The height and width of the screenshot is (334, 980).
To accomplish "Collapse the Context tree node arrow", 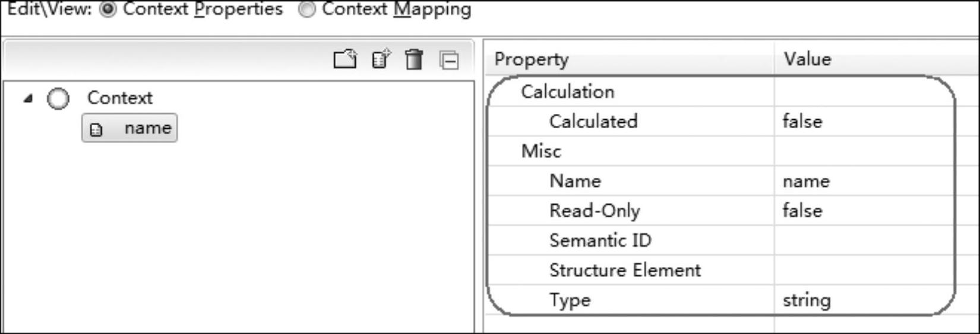I will [x=27, y=98].
